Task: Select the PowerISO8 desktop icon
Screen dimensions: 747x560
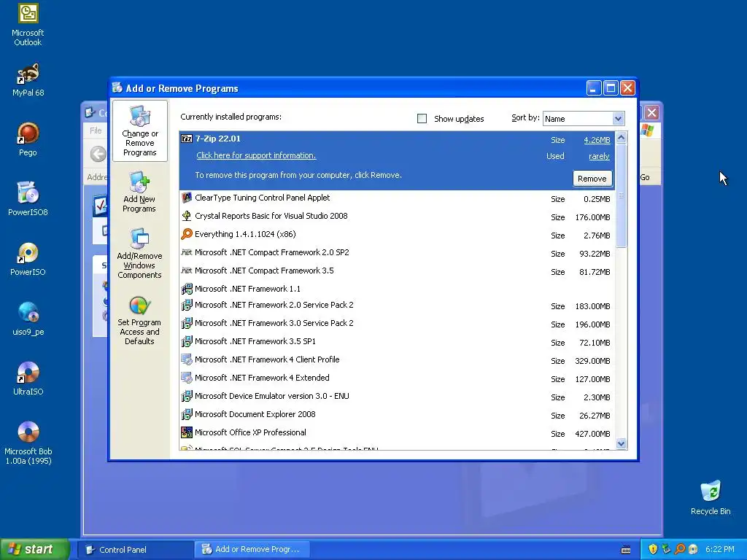Action: [28, 199]
